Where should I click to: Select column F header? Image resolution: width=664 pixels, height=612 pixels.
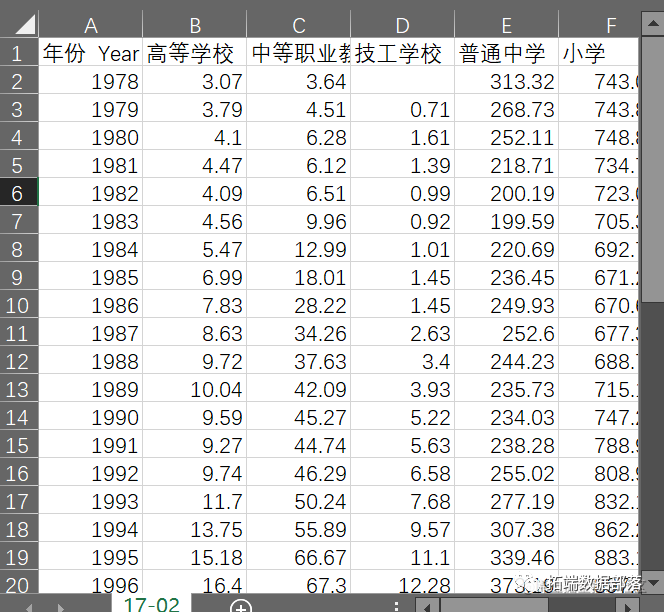599,25
